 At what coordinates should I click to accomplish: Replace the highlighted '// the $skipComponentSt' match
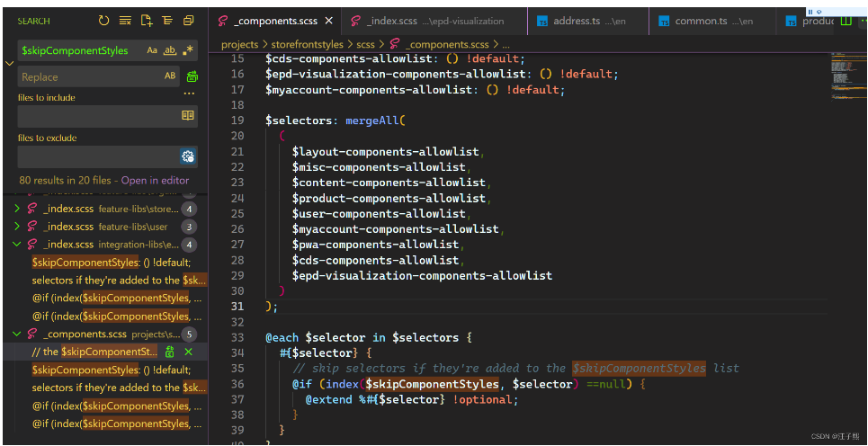pos(170,352)
